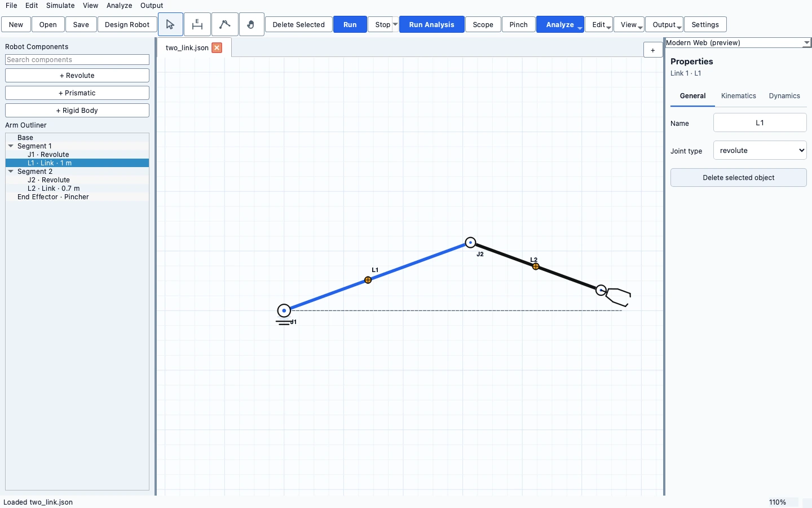Activate the dimension measure tool
The height and width of the screenshot is (508, 812).
coord(197,24)
